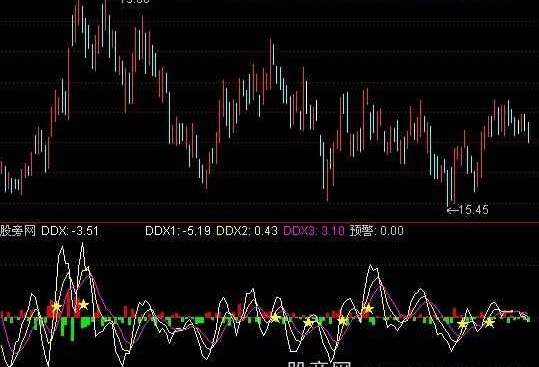The height and width of the screenshot is (367, 539).
Task: Click the "股旁网" indicator name label
Action: click(x=18, y=231)
